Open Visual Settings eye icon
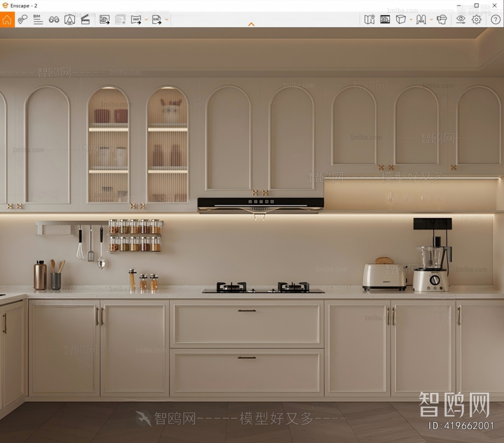Viewport: 504px width, 443px height. (x=461, y=20)
